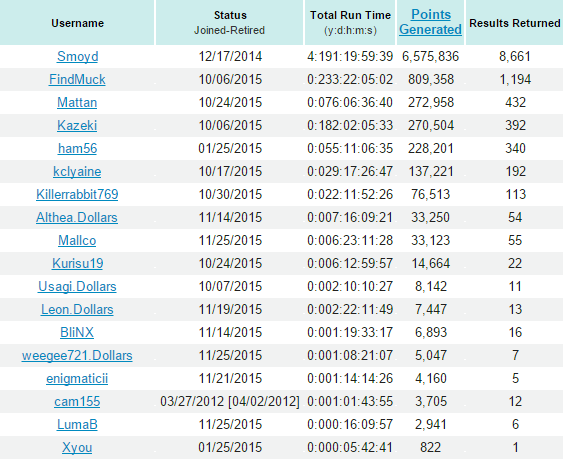The height and width of the screenshot is (459, 563).
Task: Select BliNX user link
Action: coord(77,332)
